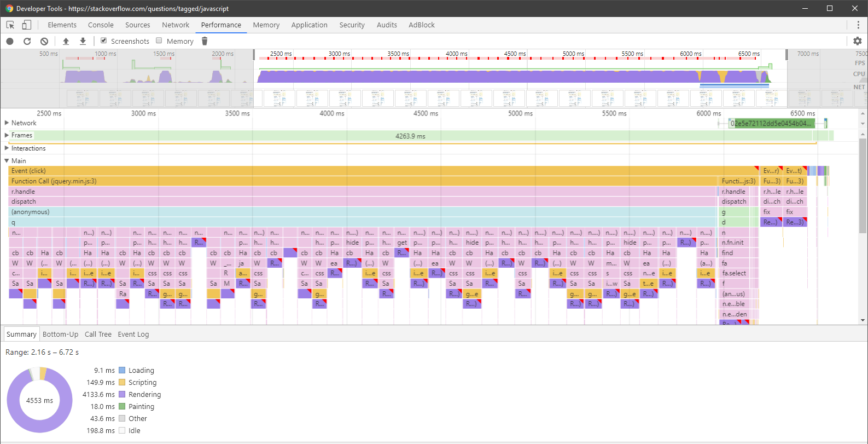Viewport: 868px width, 444px height.
Task: Click the overview left selection handle
Action: click(x=254, y=55)
